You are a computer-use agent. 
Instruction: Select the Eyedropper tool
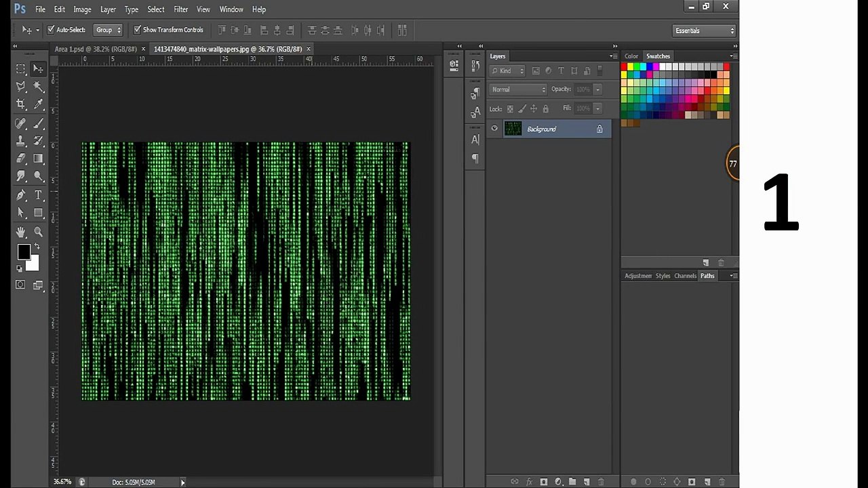coord(39,104)
